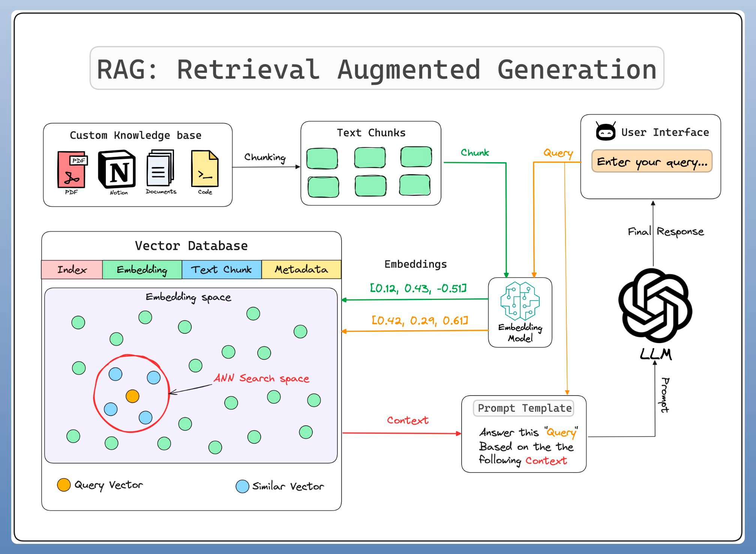This screenshot has width=756, height=554.
Task: Click the Enter your query input field
Action: [x=652, y=162]
